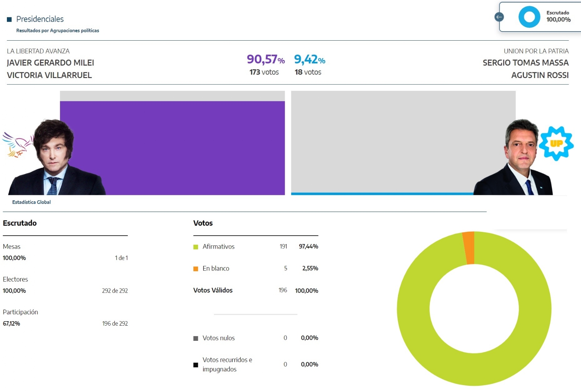The height and width of the screenshot is (392, 581).
Task: Click JAVIER GERARDO MILEI name
Action: (50, 63)
